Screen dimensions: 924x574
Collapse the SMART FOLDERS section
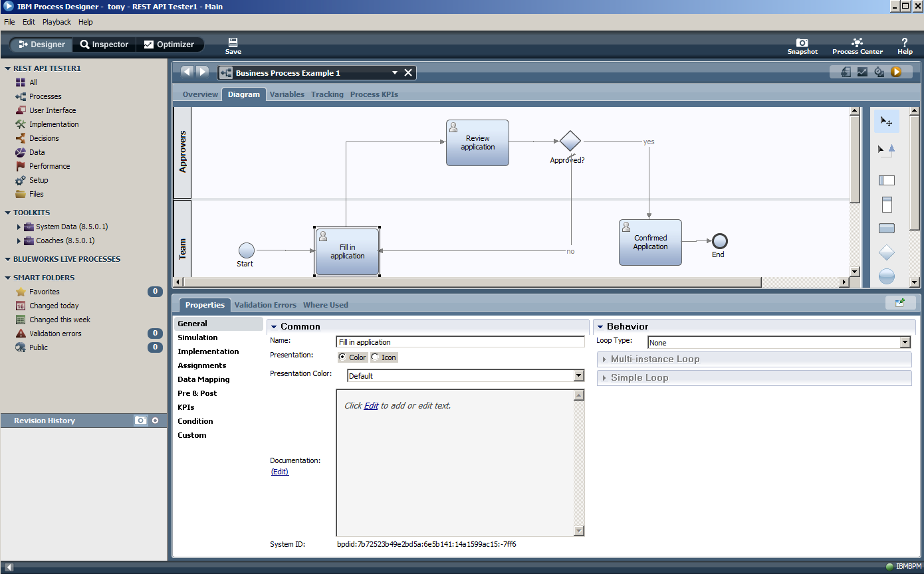(7, 278)
